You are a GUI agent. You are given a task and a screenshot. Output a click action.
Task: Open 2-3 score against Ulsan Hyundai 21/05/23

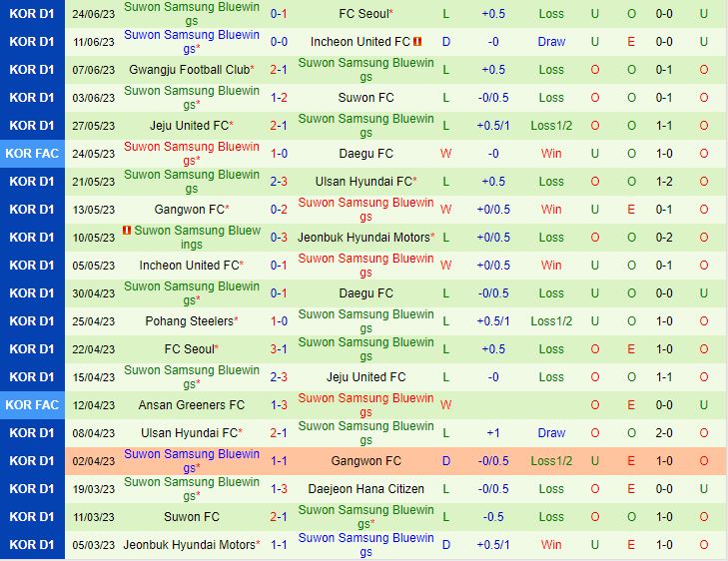point(279,182)
